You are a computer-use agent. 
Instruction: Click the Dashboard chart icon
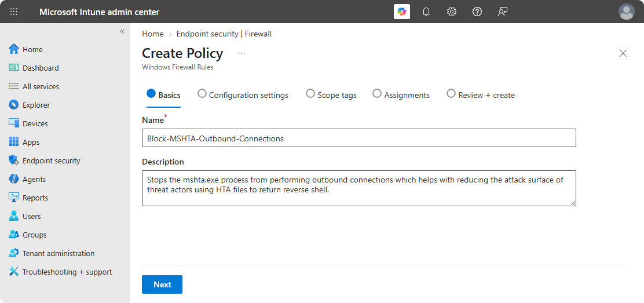tap(14, 67)
